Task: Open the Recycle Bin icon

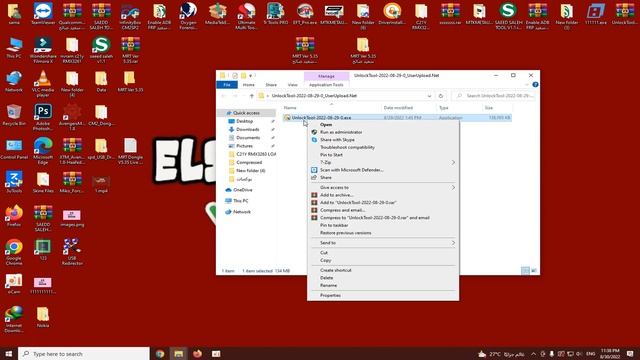Action: [x=14, y=115]
